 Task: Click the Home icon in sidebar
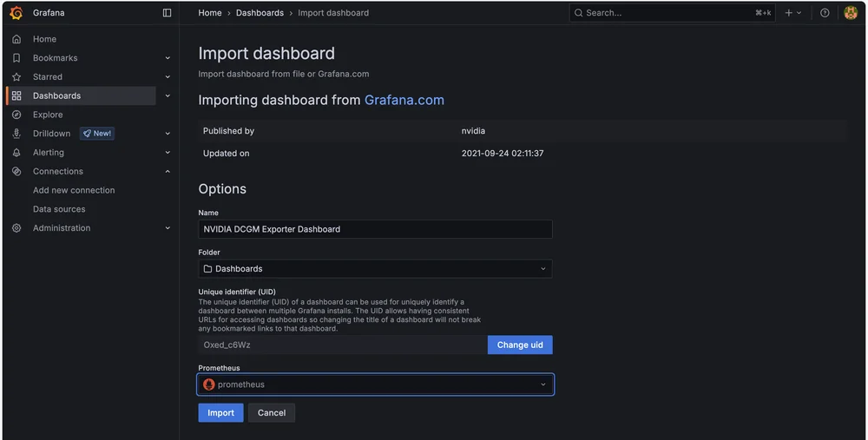pyautogui.click(x=16, y=39)
